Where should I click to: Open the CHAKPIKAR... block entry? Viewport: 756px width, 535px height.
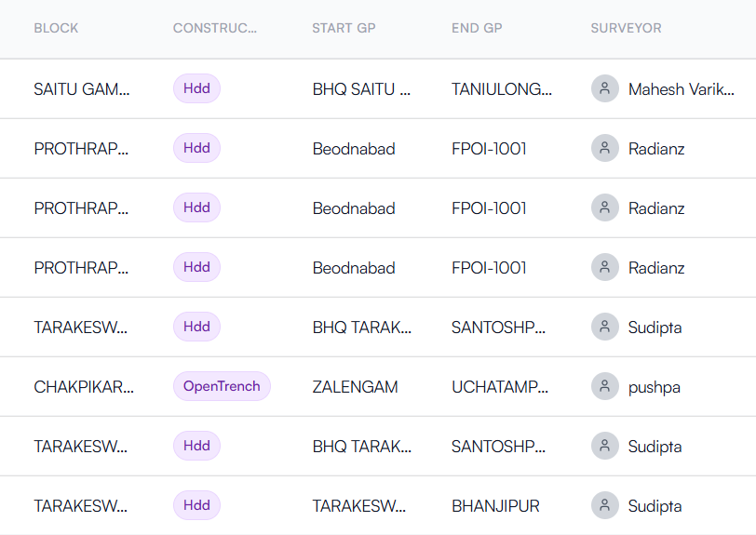click(x=84, y=387)
